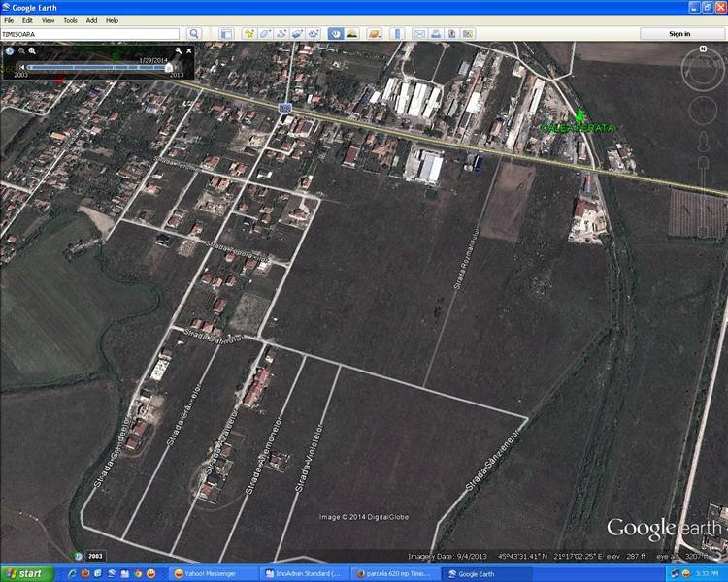Click the historical imagery time slider handle
This screenshot has height=582, width=728.
[x=168, y=67]
